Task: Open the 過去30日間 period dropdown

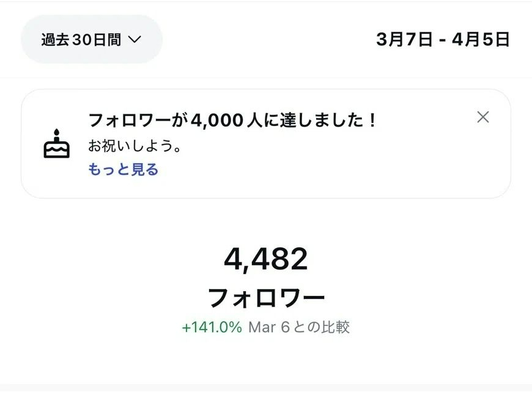Action: point(91,40)
